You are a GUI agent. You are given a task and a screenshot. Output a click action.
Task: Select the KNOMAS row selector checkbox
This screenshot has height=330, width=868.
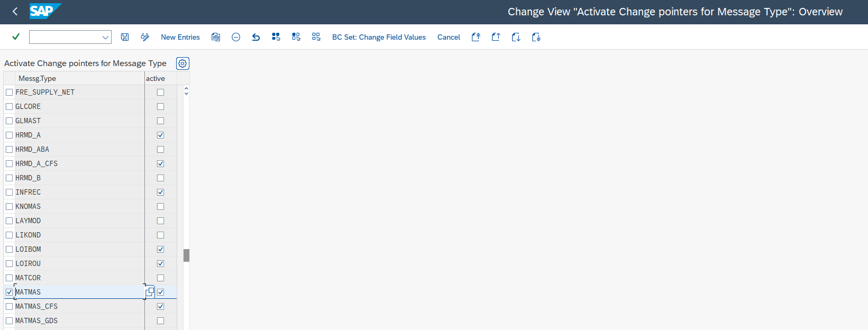pyautogui.click(x=9, y=206)
